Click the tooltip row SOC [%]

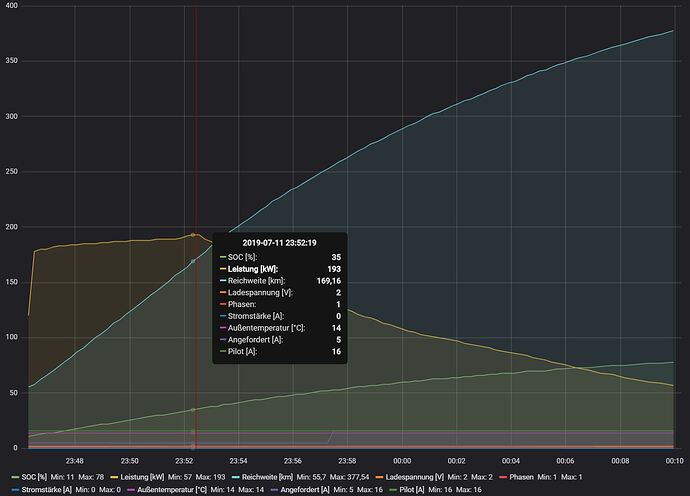coord(280,257)
